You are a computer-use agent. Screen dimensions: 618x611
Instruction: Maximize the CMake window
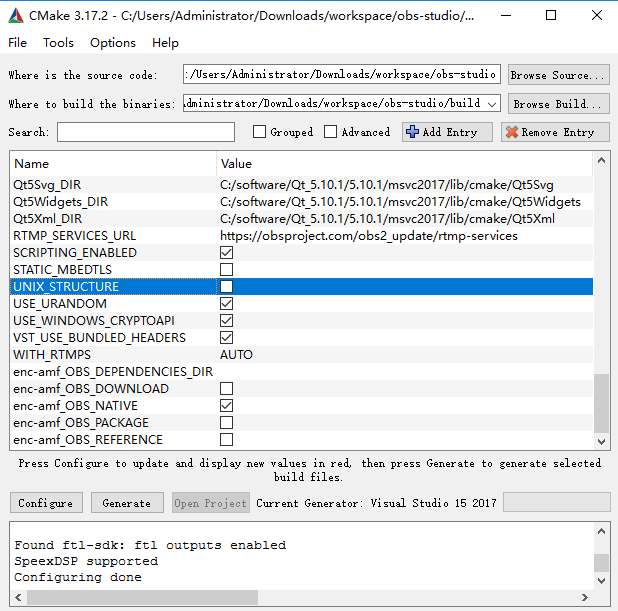(x=551, y=16)
